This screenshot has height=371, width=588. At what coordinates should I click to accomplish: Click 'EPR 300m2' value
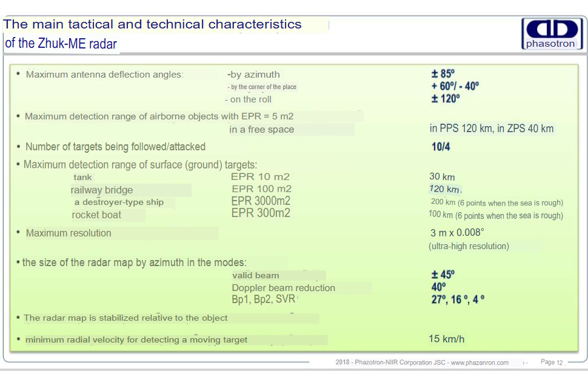pyautogui.click(x=261, y=213)
